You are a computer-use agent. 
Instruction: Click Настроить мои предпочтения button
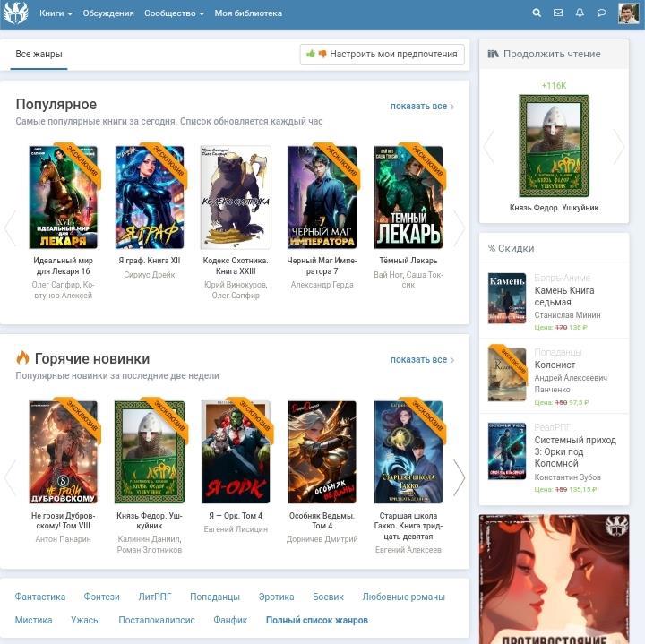(x=383, y=55)
